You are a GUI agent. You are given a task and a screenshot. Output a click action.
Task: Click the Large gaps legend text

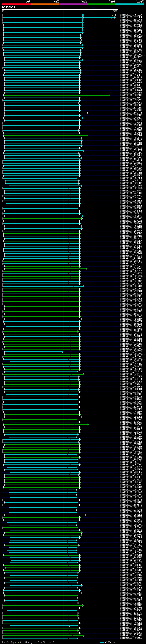tap(28, 642)
